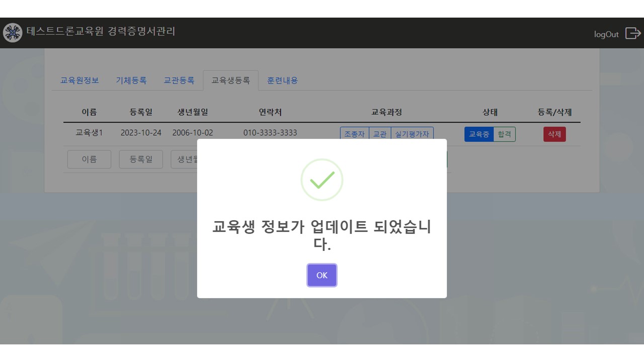
Task: Switch to the 교육원정보 tab
Action: tap(79, 80)
